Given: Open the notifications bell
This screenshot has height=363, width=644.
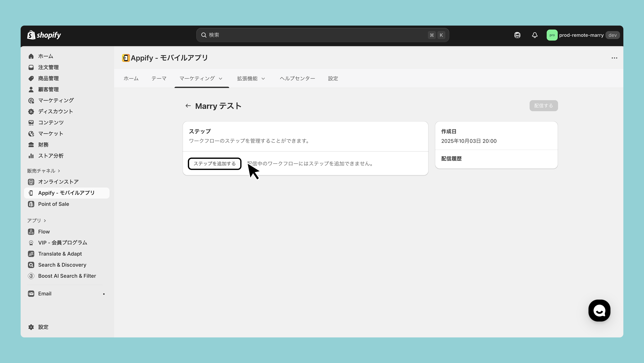Looking at the screenshot, I should point(535,35).
